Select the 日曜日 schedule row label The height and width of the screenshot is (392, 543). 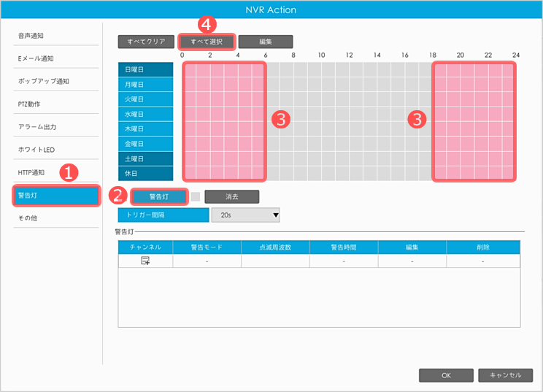(x=146, y=70)
